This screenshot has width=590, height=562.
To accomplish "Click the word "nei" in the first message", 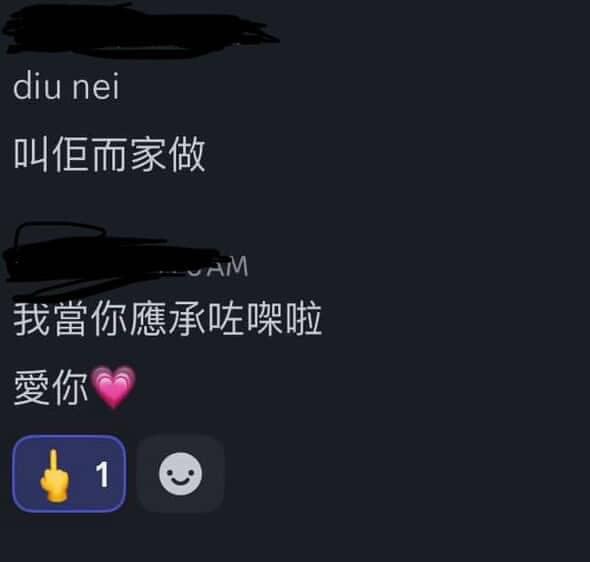I will (96, 87).
